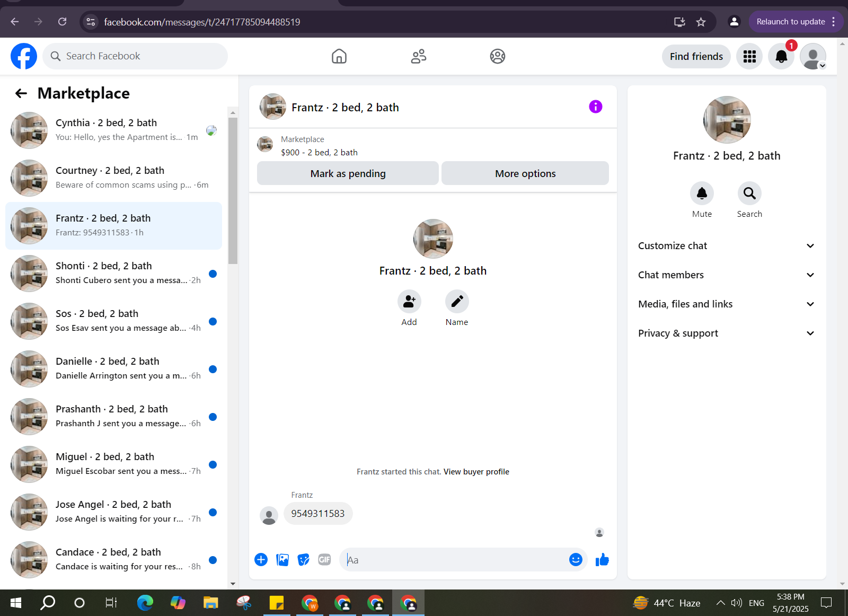The height and width of the screenshot is (616, 848).
Task: Open Candace 2 bed, 2 bath conversation
Action: click(x=113, y=560)
